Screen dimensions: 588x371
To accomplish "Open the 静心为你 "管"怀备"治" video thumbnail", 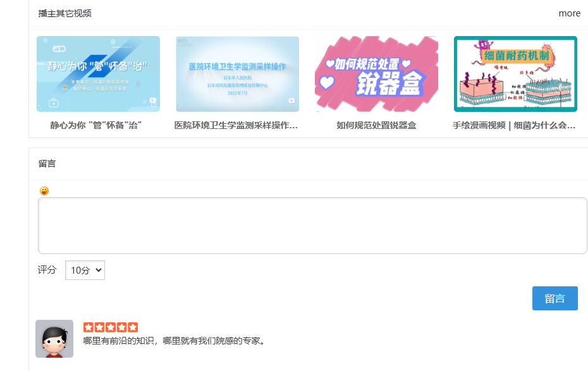I will click(98, 74).
